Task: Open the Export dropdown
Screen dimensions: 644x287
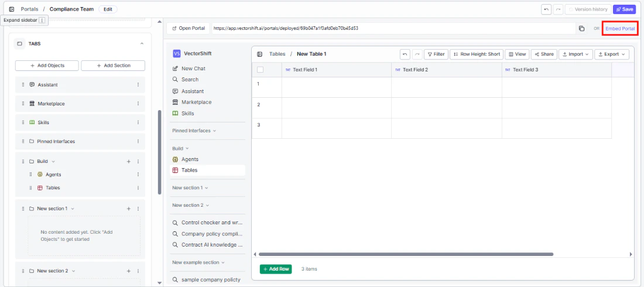Action: tap(612, 54)
